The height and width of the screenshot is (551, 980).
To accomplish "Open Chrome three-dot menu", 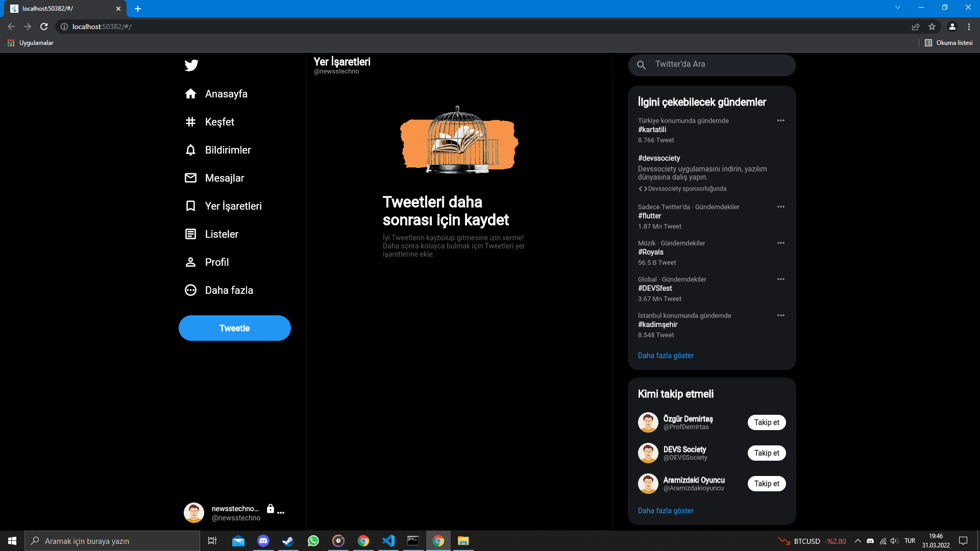I will pos(969,27).
